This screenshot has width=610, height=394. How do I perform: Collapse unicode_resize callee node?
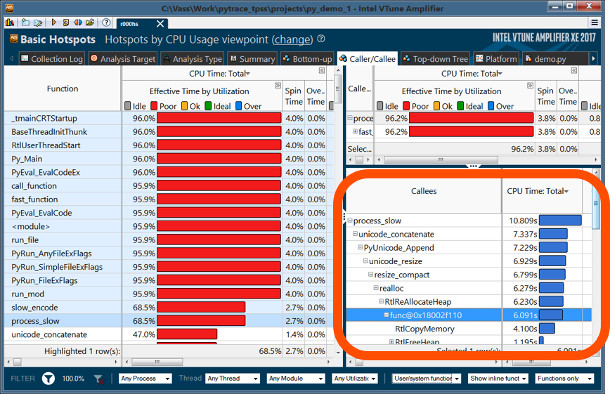(365, 261)
